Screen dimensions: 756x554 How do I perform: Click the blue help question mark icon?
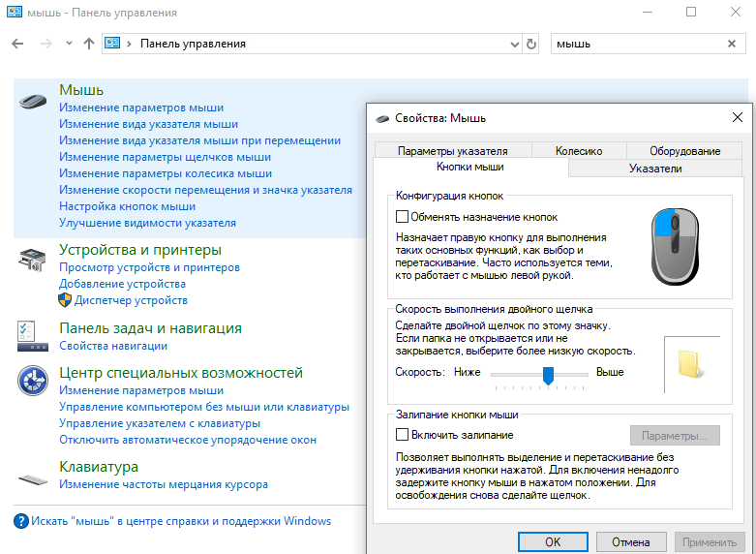pyautogui.click(x=20, y=521)
